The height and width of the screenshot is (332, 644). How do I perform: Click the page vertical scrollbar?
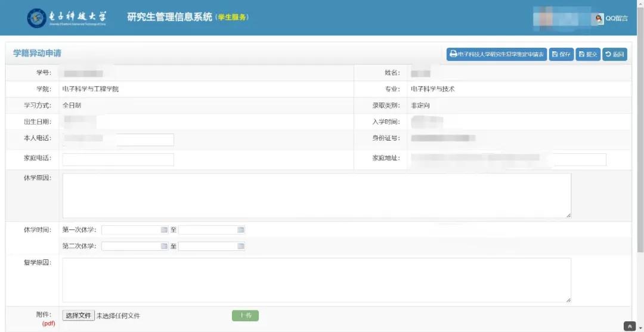coord(640,149)
